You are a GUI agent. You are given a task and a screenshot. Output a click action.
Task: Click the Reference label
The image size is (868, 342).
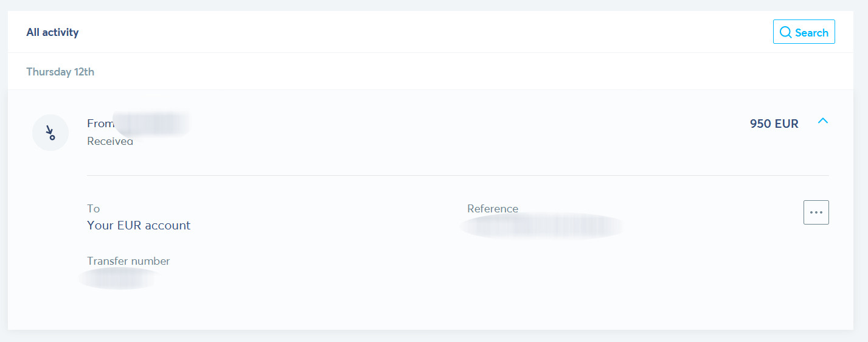point(493,209)
